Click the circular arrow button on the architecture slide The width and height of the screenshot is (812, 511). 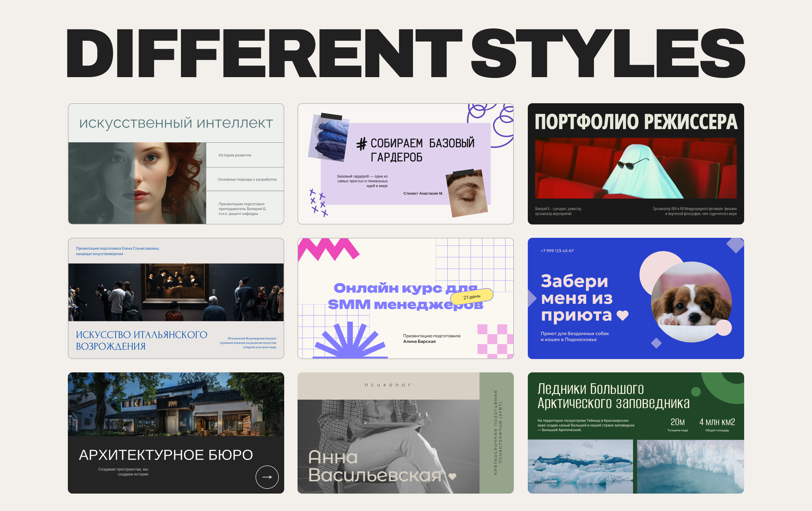[267, 476]
